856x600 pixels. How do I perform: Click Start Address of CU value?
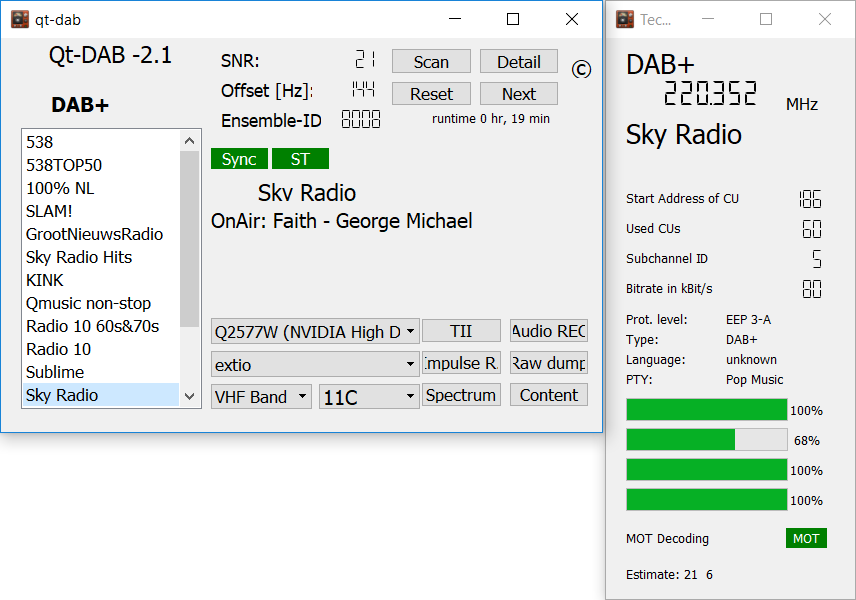(x=810, y=199)
